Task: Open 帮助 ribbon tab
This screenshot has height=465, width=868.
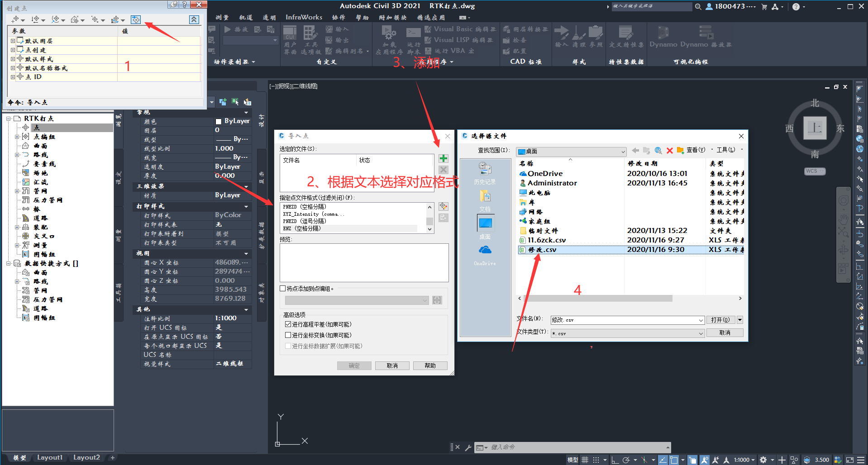Action: (x=362, y=17)
